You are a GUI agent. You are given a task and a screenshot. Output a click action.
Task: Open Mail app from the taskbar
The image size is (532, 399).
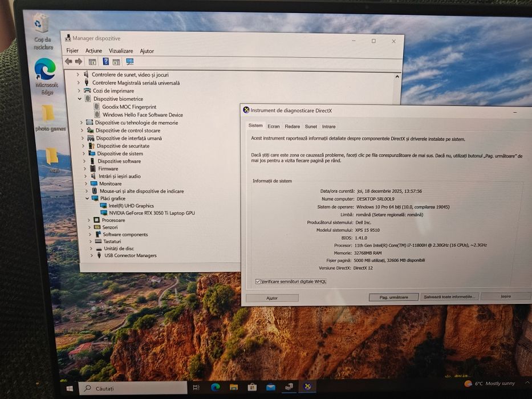271,387
